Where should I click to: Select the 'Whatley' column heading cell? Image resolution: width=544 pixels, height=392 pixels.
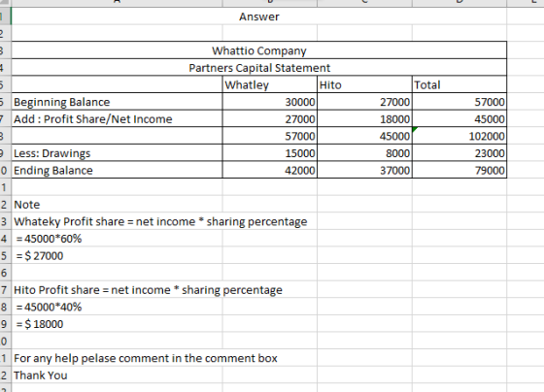click(270, 84)
